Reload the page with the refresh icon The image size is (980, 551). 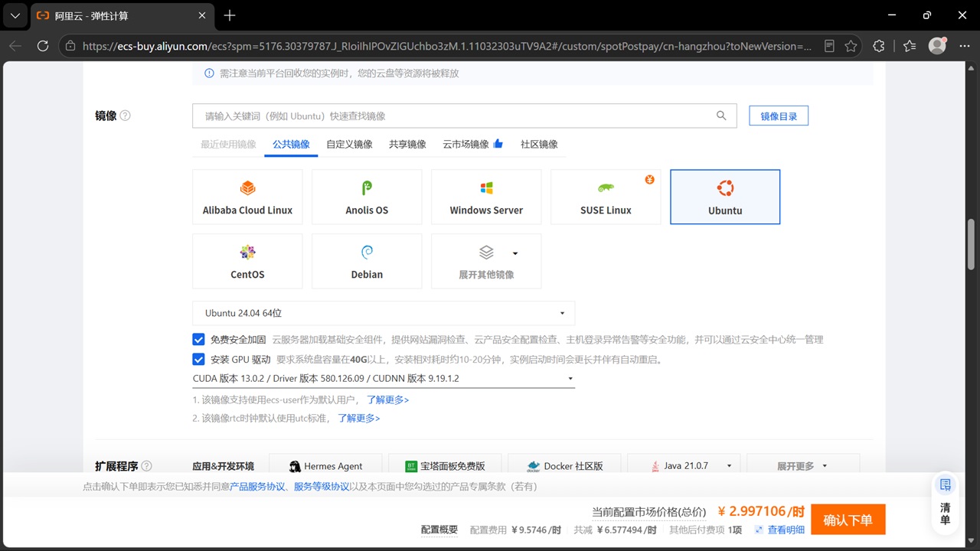pyautogui.click(x=43, y=46)
